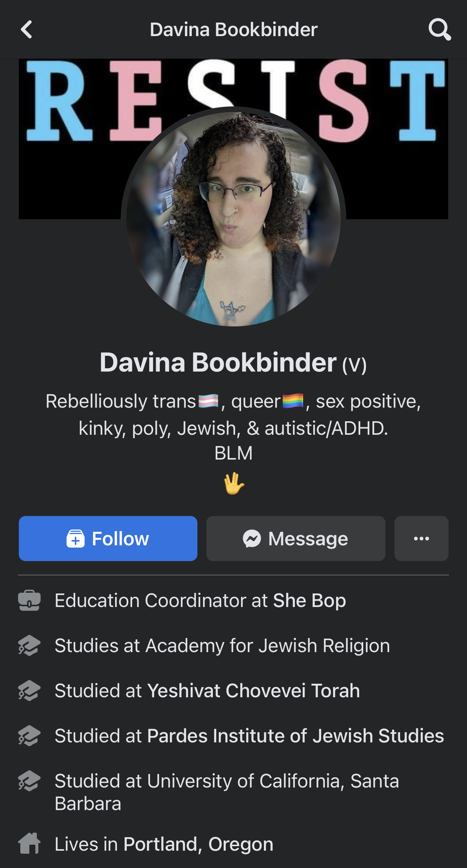Open Pardes Institute of Jewish Studies link
The width and height of the screenshot is (467, 868).
296,736
